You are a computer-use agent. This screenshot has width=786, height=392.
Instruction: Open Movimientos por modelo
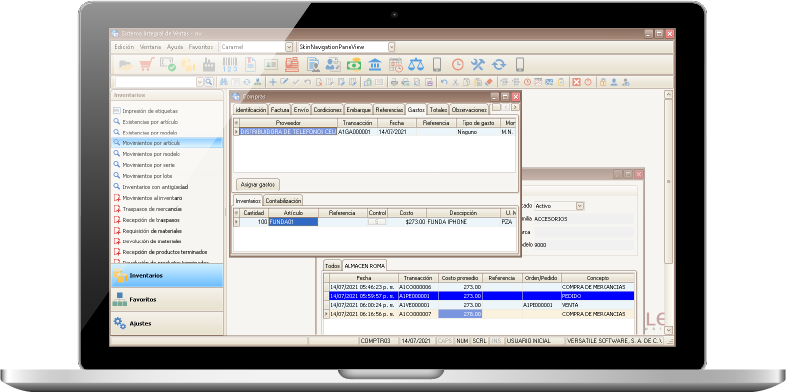tap(151, 154)
